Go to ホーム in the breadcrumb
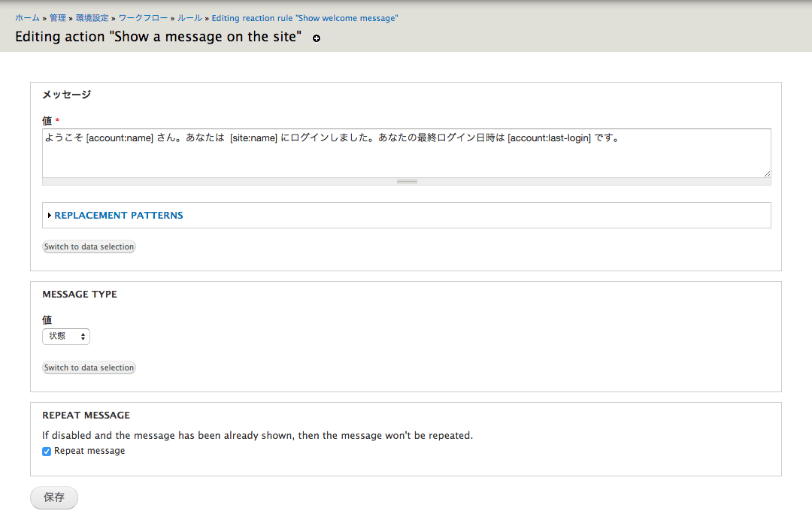The image size is (812, 526). [x=27, y=18]
